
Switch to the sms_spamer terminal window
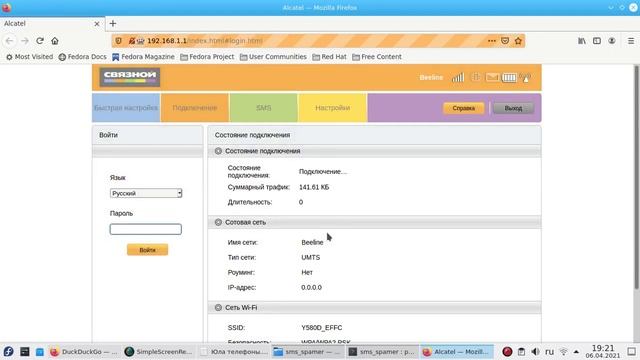(x=382, y=351)
